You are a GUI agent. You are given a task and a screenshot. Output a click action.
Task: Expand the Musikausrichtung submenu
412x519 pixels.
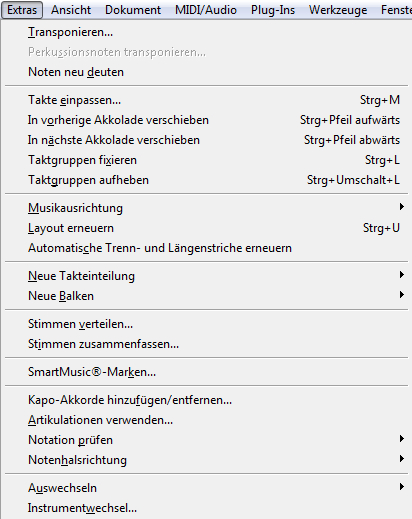click(206, 208)
